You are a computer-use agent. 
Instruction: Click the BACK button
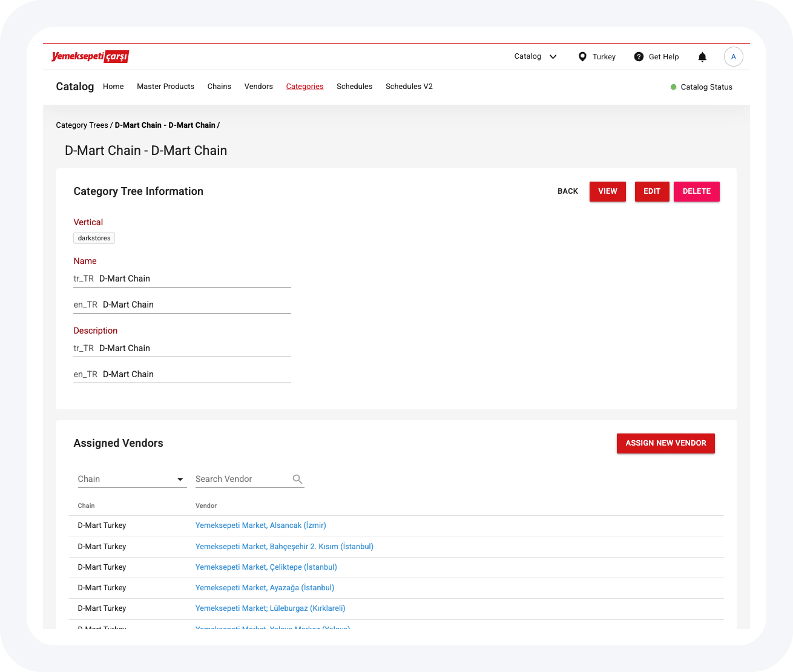[x=568, y=191]
